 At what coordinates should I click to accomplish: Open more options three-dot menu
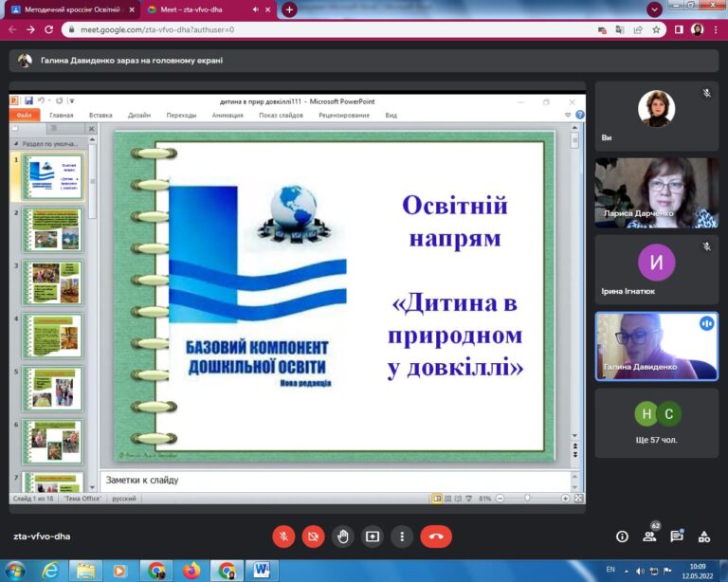402,537
